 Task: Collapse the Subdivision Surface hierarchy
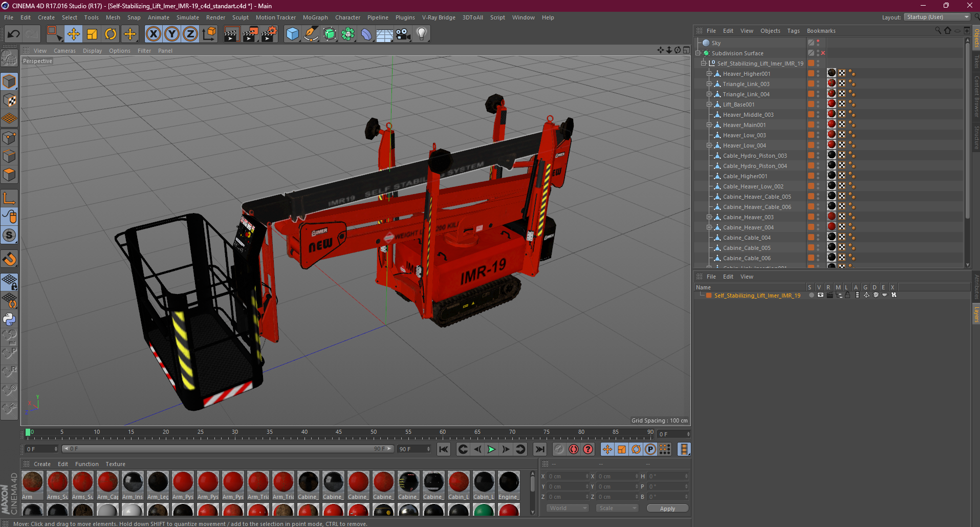click(x=698, y=53)
